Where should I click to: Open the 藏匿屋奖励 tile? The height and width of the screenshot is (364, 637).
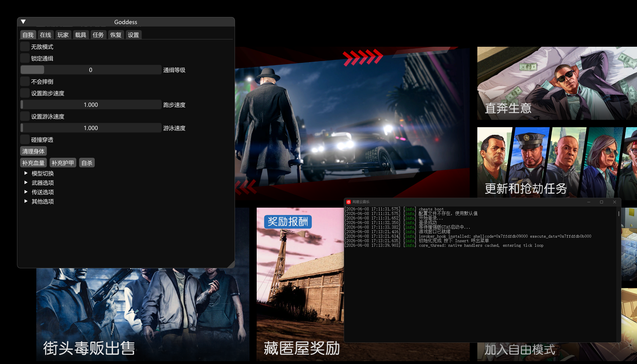point(300,284)
